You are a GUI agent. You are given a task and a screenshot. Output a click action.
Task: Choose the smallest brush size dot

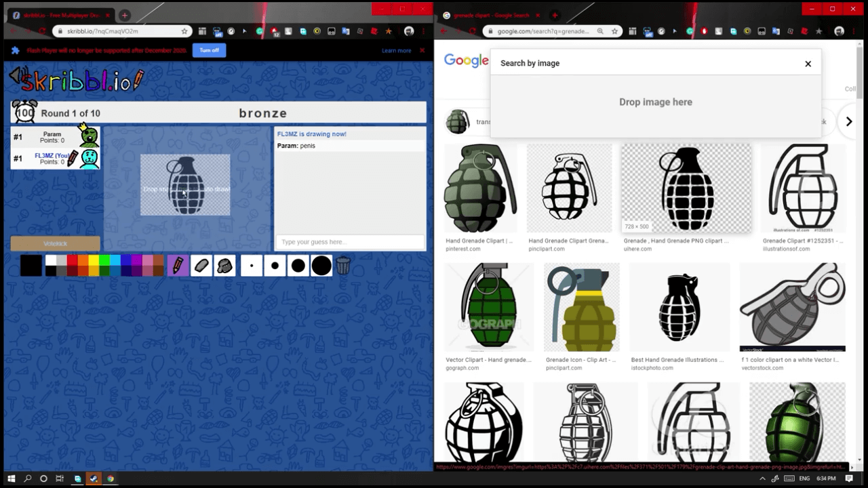[252, 266]
